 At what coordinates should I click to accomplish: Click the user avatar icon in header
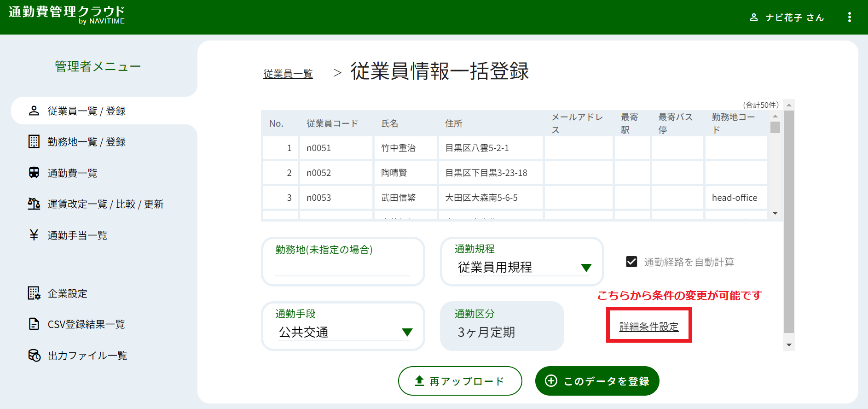(x=754, y=18)
